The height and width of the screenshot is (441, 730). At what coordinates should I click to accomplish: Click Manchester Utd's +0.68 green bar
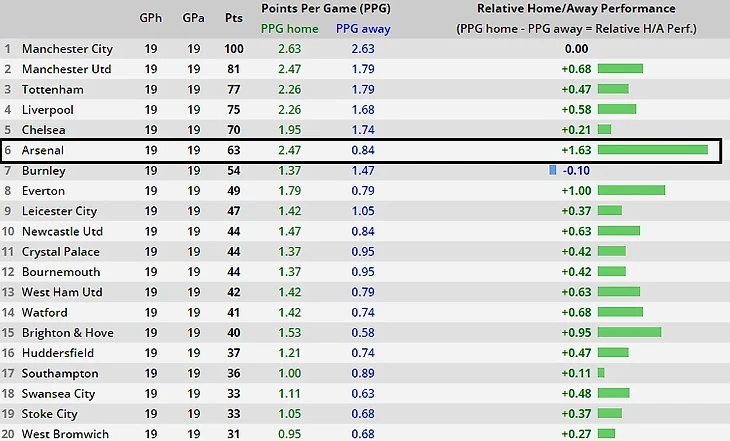pyautogui.click(x=620, y=69)
